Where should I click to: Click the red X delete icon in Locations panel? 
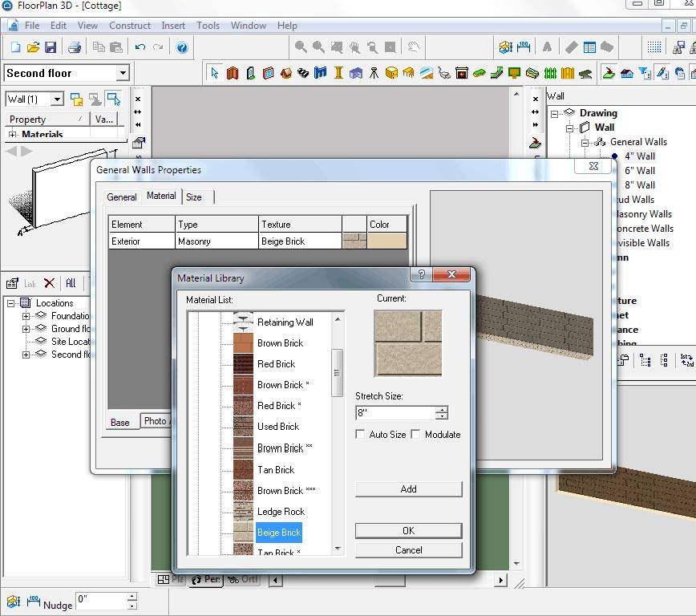coord(50,283)
